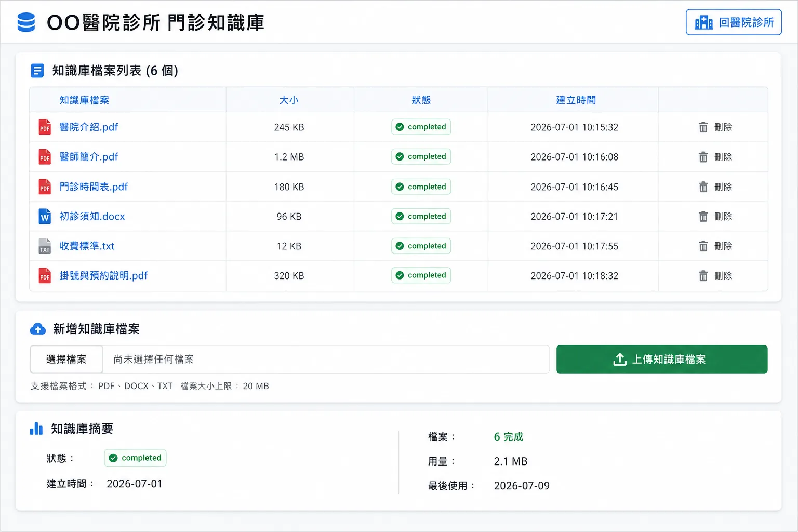Open the 醫師簡介.pdf file link
The height and width of the screenshot is (532, 798).
(89, 157)
